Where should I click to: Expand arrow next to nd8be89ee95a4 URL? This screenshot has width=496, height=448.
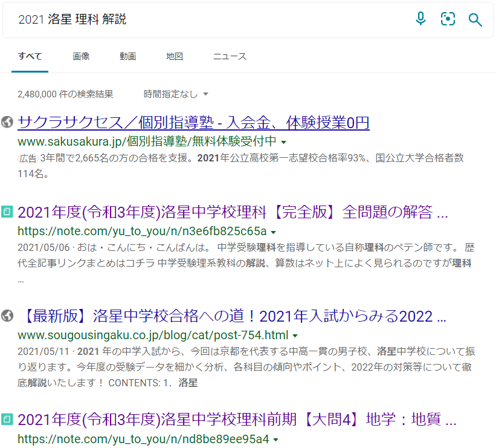[275, 440]
